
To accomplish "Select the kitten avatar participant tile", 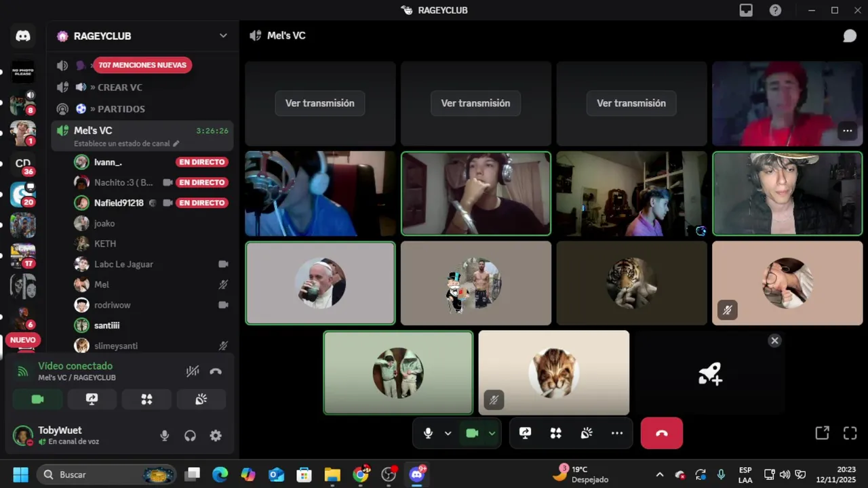I will [x=554, y=373].
